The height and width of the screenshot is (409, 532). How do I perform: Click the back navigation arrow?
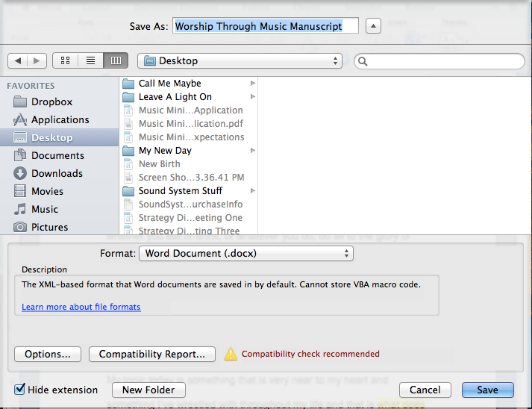(x=18, y=60)
